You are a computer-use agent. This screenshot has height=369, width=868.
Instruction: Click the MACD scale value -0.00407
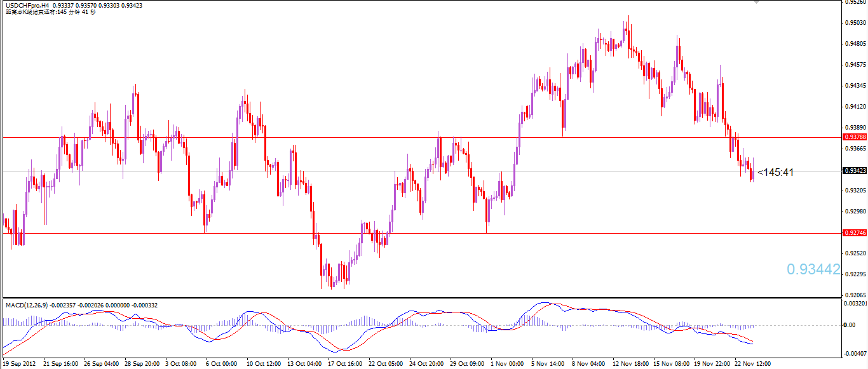(x=855, y=353)
